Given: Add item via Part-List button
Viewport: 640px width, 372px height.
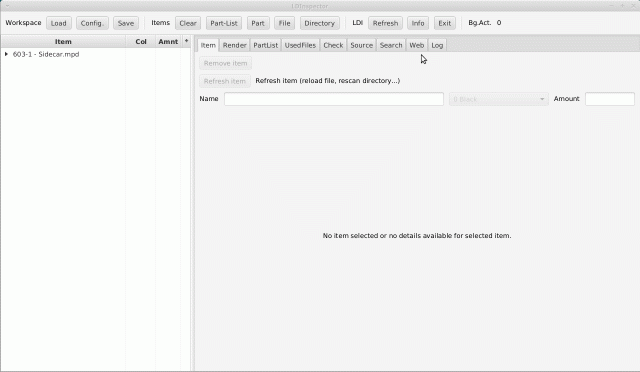Looking at the screenshot, I should (x=224, y=23).
